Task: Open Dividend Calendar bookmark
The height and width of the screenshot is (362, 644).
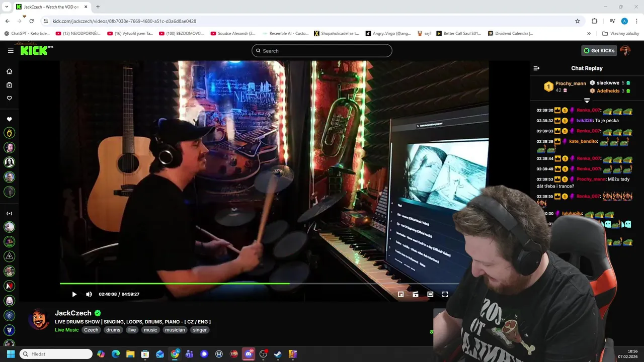Action: click(x=511, y=34)
